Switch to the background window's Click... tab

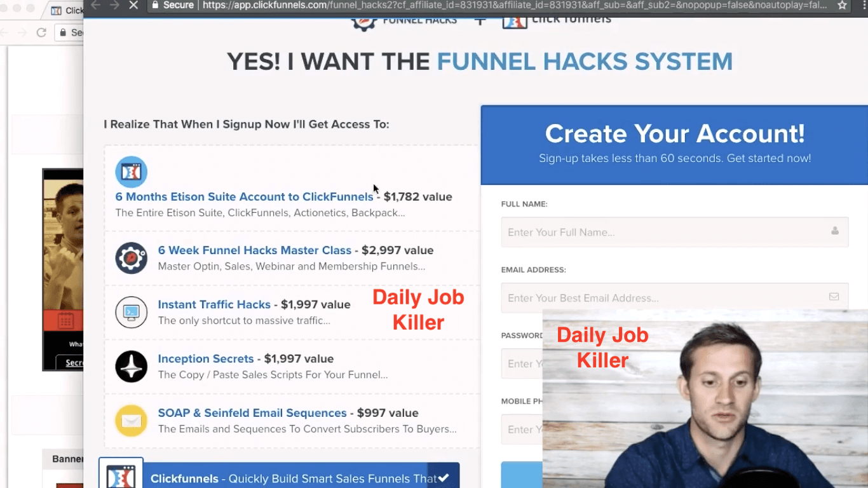click(x=67, y=11)
